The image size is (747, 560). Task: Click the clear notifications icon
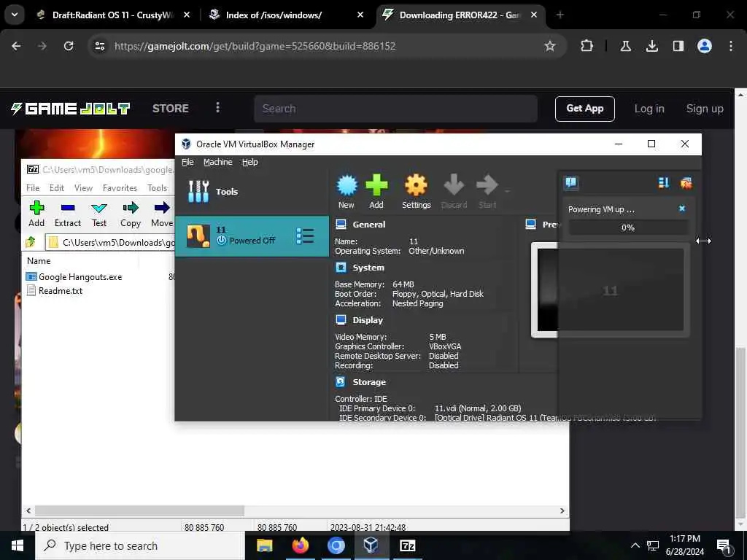[686, 183]
